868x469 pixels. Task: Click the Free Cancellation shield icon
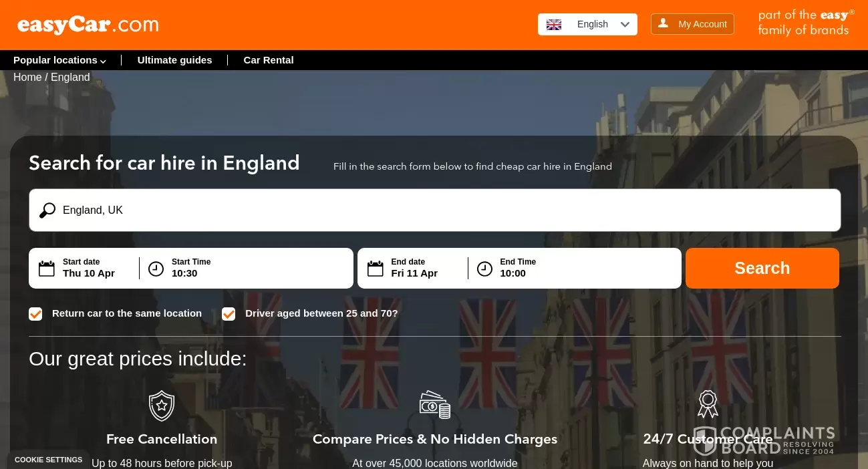tap(162, 406)
